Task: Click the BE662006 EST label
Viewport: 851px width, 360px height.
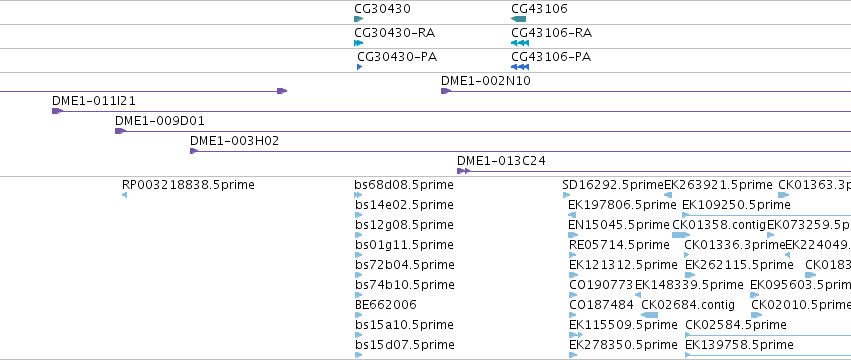Action: (385, 305)
